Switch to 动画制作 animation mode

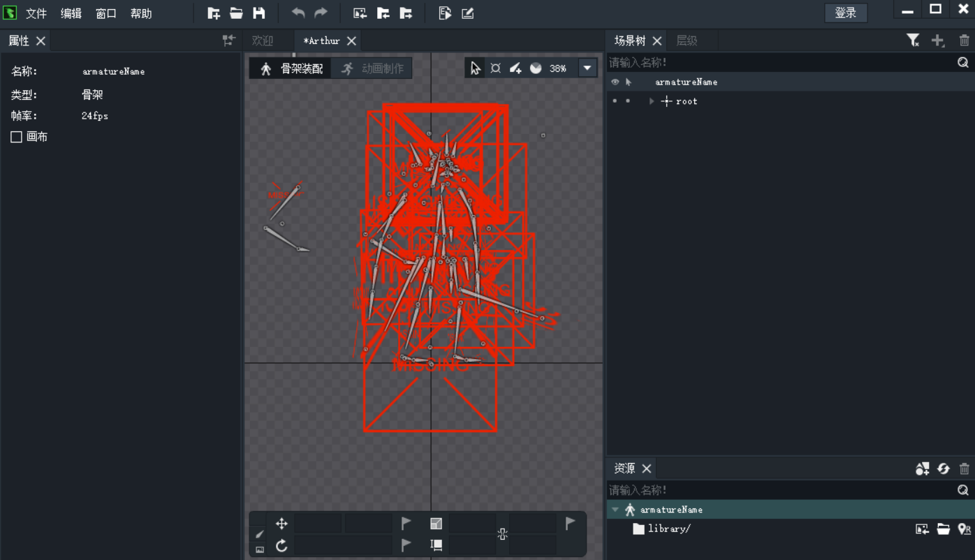372,68
